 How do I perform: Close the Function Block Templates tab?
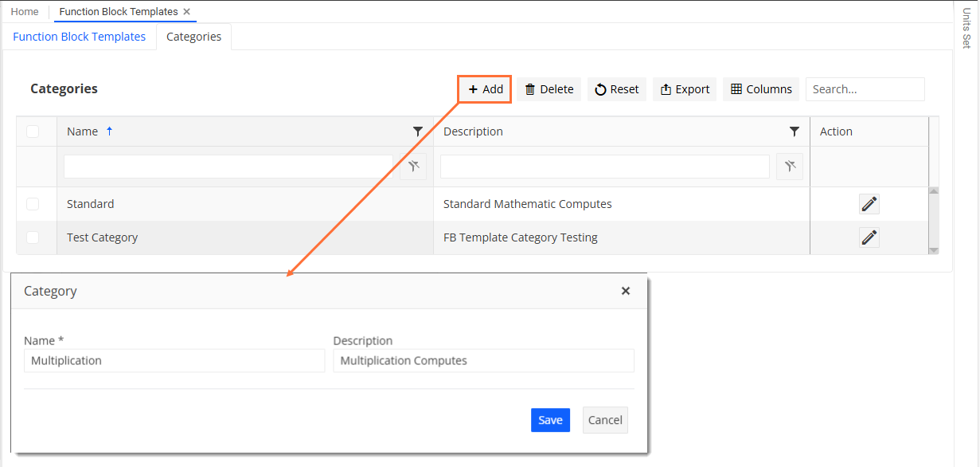(x=186, y=12)
